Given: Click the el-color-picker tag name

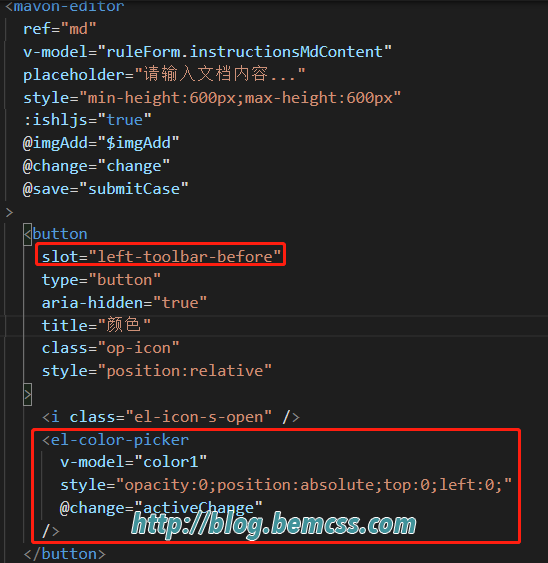Looking at the screenshot, I should click(120, 440).
